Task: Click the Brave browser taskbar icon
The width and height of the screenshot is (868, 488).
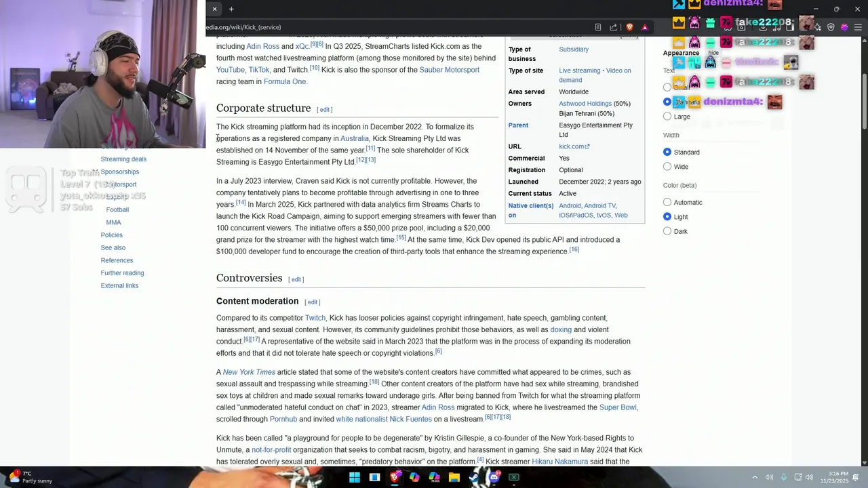Action: pos(395,477)
